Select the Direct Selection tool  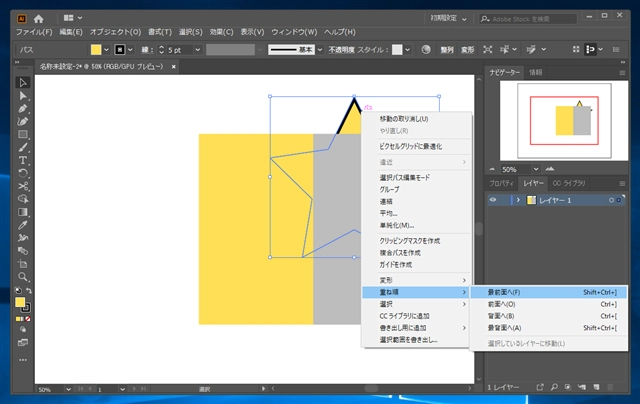23,96
